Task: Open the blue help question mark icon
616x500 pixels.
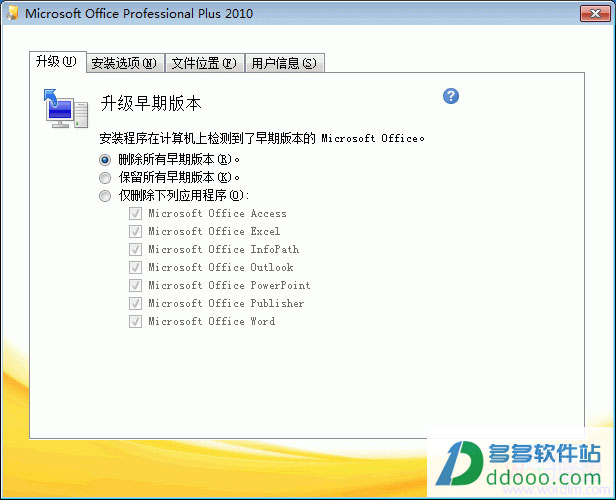Action: point(451,96)
